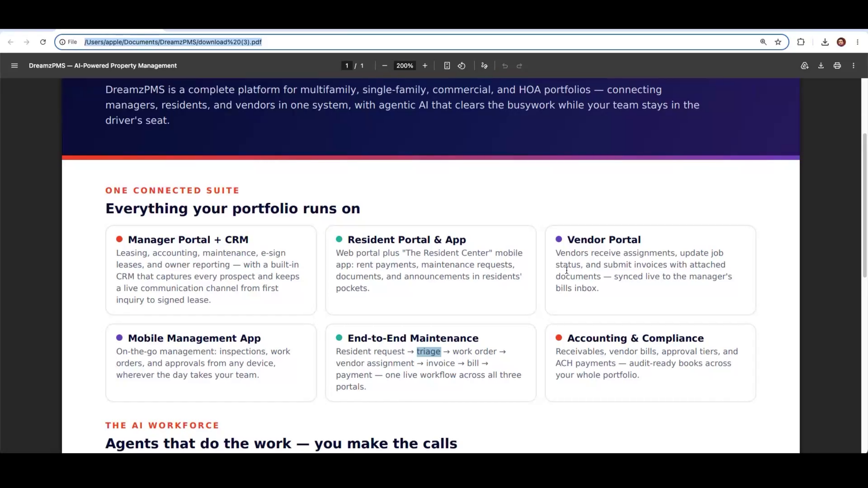The width and height of the screenshot is (868, 488).
Task: Zoom in on the PDF
Action: tap(425, 65)
